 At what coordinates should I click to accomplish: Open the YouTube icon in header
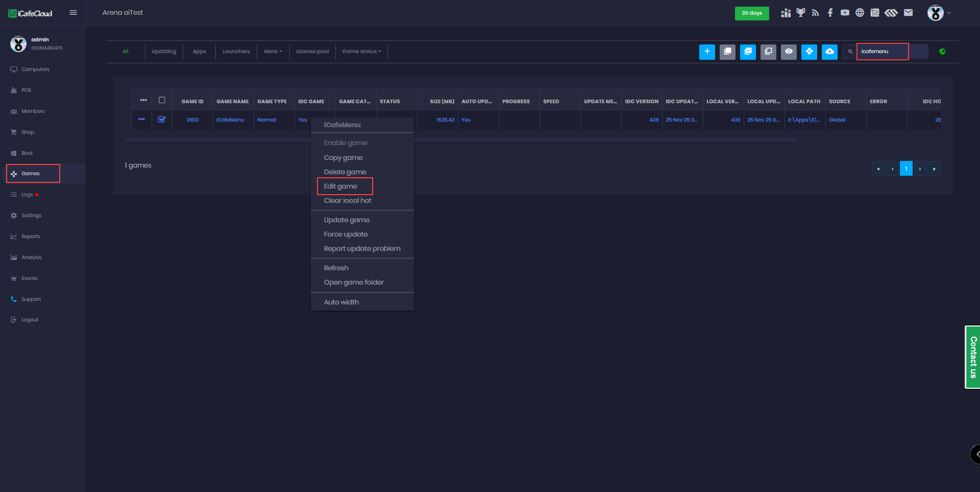click(845, 13)
